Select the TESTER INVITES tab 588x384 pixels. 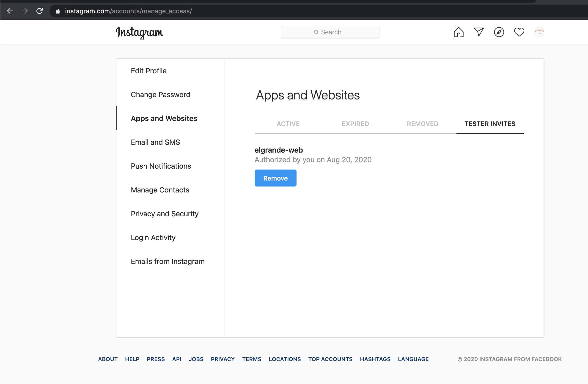tap(490, 124)
